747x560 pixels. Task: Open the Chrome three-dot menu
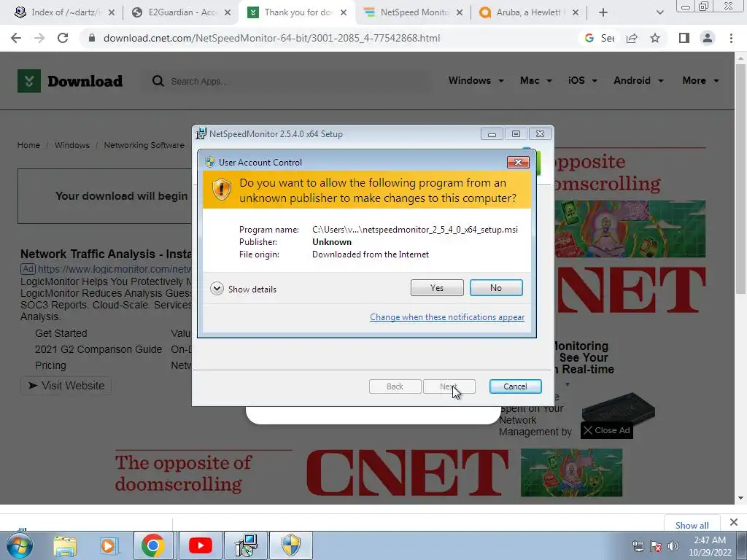731,38
